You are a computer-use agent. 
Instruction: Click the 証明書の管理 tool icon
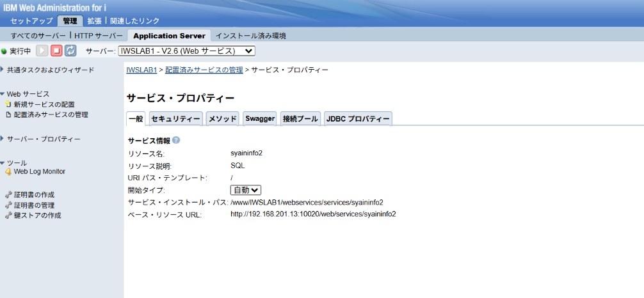8,205
